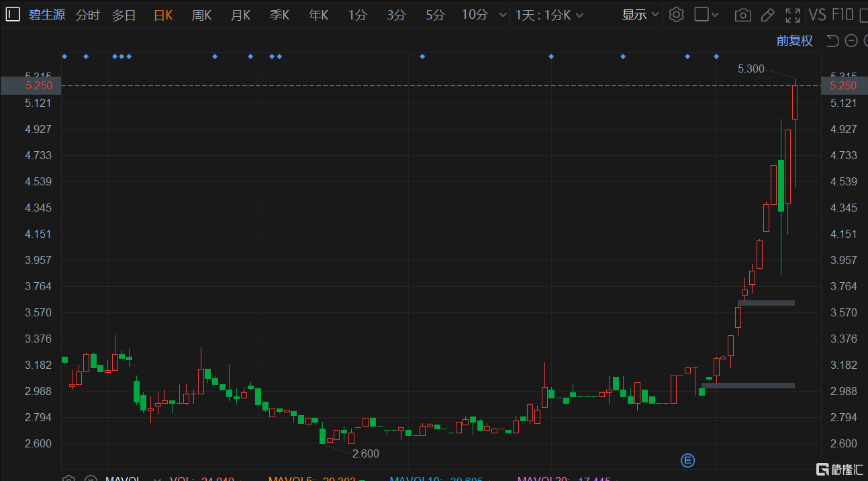Open F10 company info
This screenshot has width=868, height=481.
tap(843, 15)
